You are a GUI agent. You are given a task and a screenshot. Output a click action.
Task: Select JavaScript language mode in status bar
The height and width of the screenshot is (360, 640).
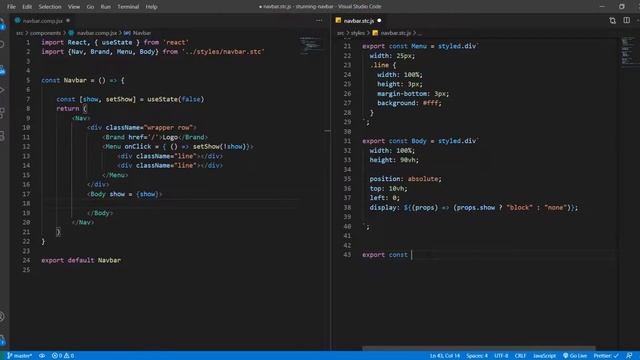click(544, 356)
